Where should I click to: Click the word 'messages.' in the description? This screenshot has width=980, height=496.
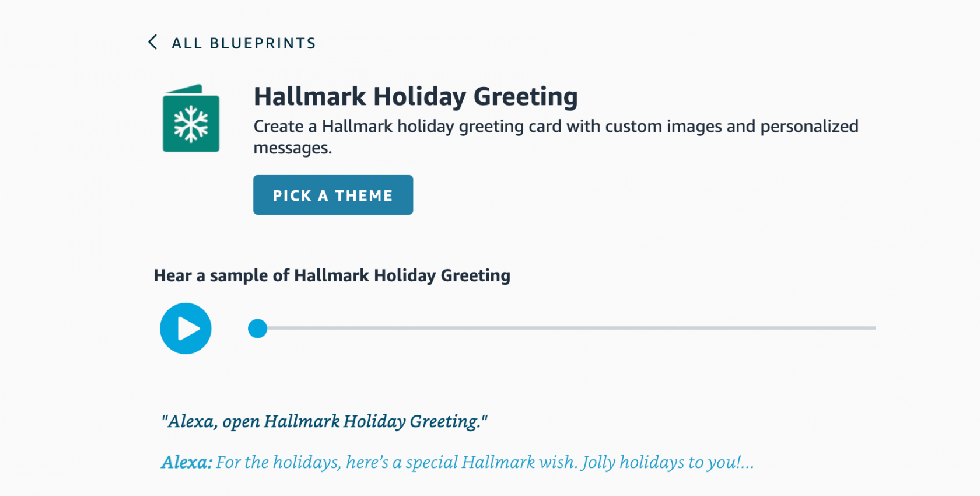(292, 148)
